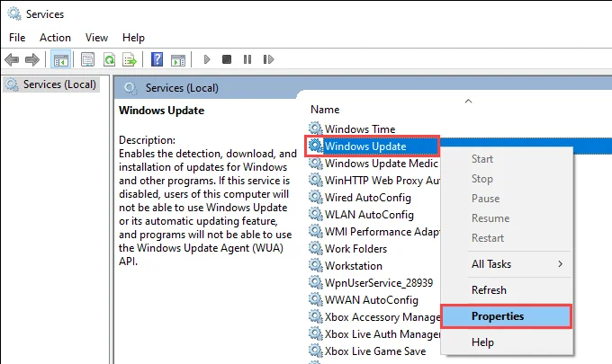Select the WinHTTP Web Proxy service
Image resolution: width=612 pixels, height=364 pixels.
tap(382, 180)
